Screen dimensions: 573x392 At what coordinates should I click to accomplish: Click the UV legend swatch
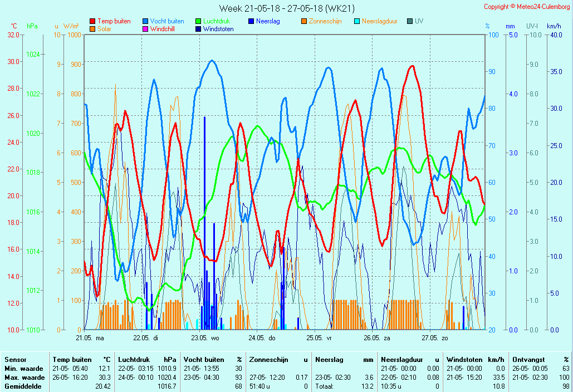[410, 21]
